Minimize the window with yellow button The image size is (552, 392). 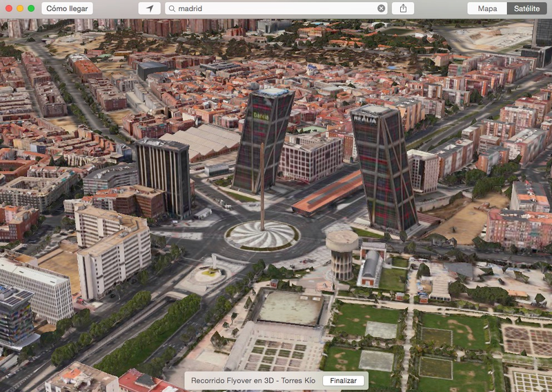pos(20,8)
